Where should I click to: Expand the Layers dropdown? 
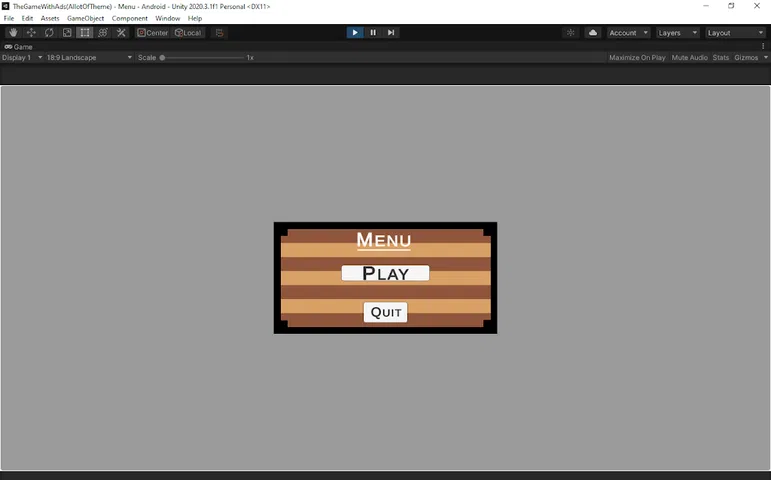click(x=677, y=33)
